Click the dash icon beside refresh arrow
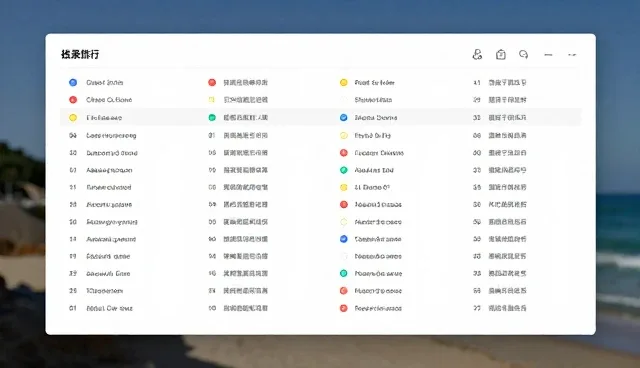The image size is (640, 368). tap(548, 55)
